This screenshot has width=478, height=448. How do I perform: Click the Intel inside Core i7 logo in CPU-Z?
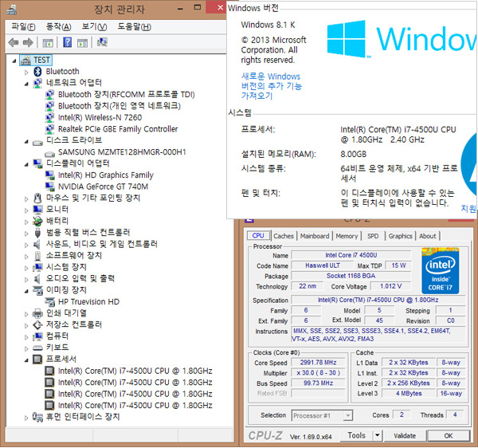tap(441, 271)
